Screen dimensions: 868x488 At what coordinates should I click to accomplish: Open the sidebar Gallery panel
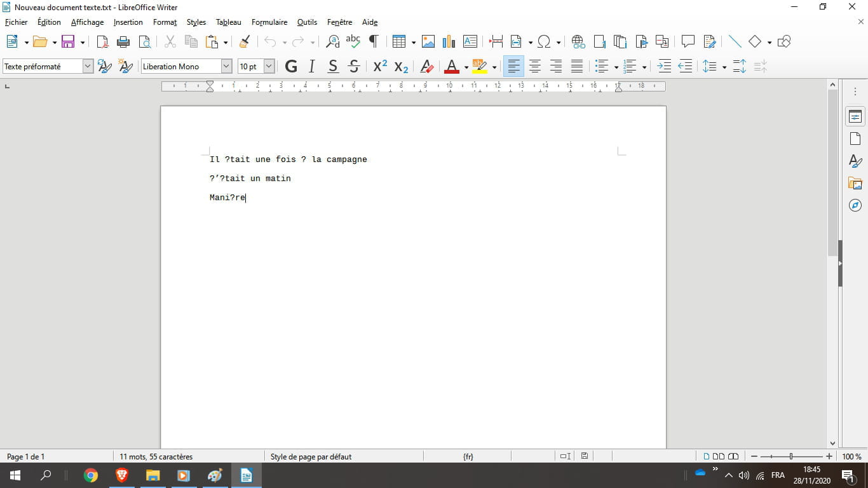855,183
